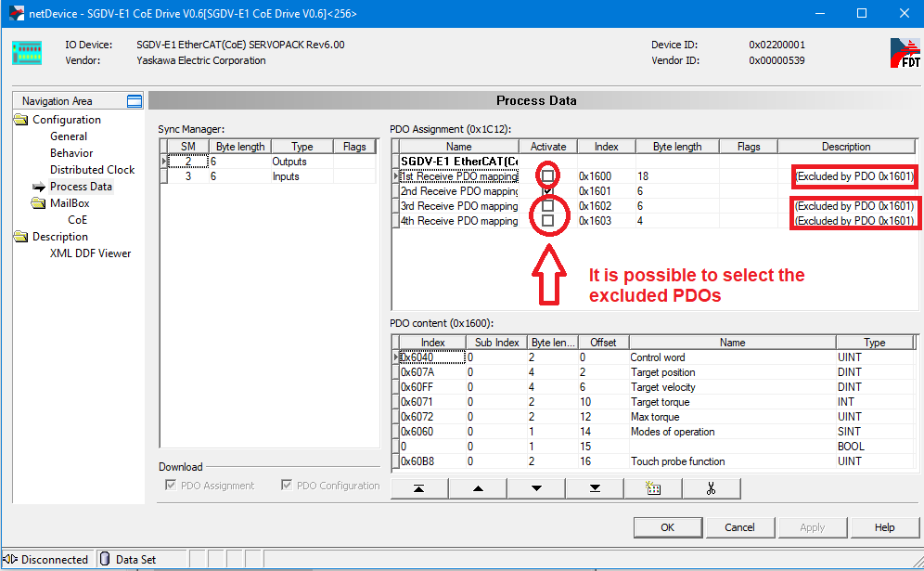Select the 4th Receive PDO mapping row
This screenshot has height=571, width=924.
click(x=654, y=221)
